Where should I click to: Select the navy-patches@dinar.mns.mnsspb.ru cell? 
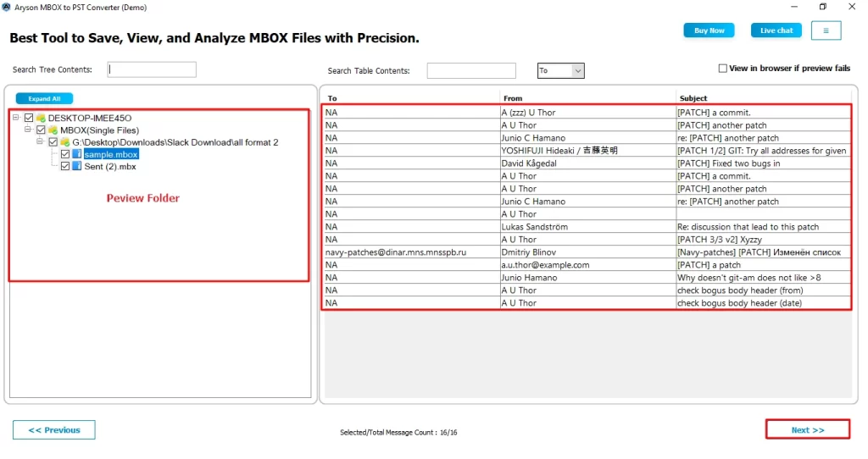(412, 252)
